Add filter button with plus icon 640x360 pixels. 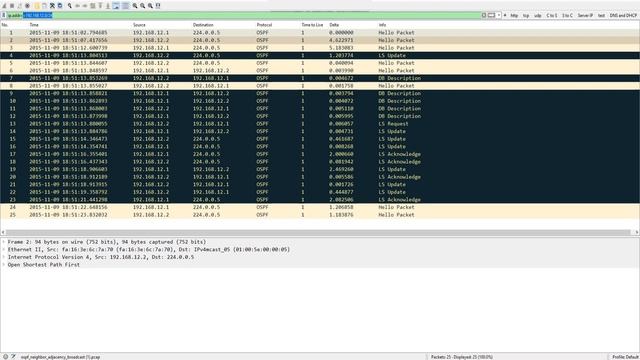tap(505, 16)
